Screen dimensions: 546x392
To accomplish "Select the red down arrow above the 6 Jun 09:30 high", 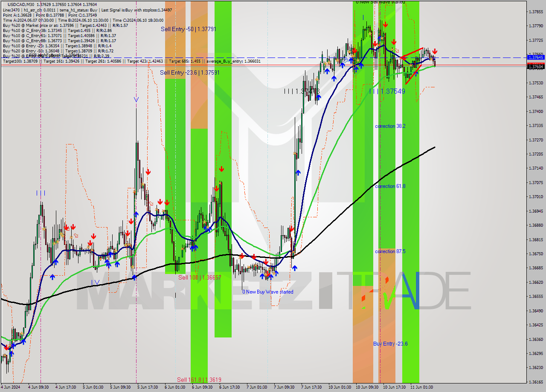I will pyautogui.click(x=222, y=168).
